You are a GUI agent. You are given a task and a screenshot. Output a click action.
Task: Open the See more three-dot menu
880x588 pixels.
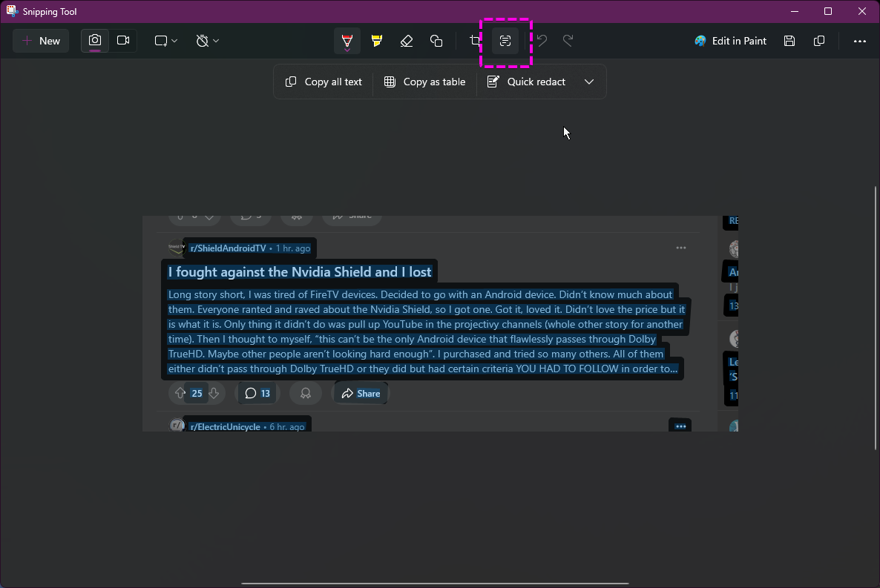(860, 41)
